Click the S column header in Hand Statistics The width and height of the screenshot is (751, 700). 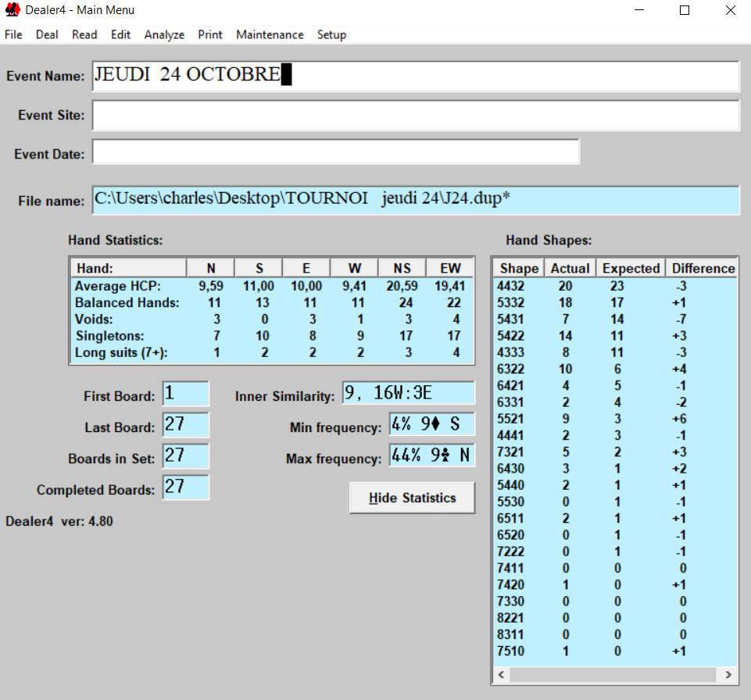pos(259,268)
